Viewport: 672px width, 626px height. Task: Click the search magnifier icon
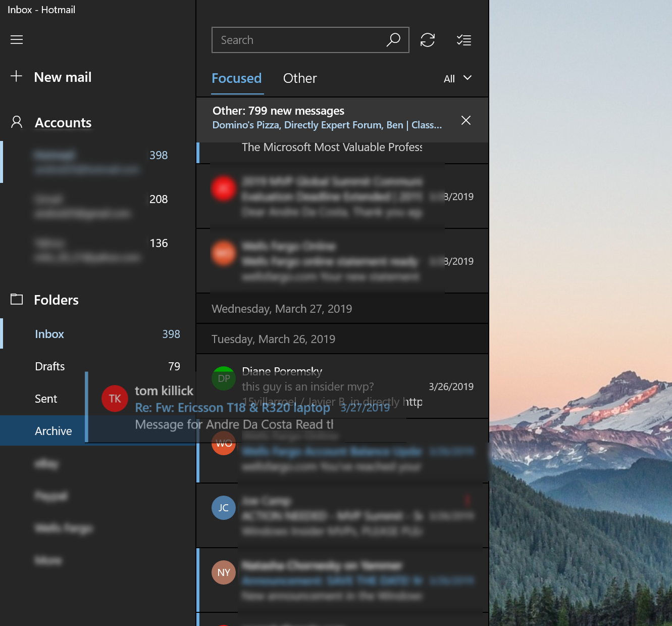393,40
